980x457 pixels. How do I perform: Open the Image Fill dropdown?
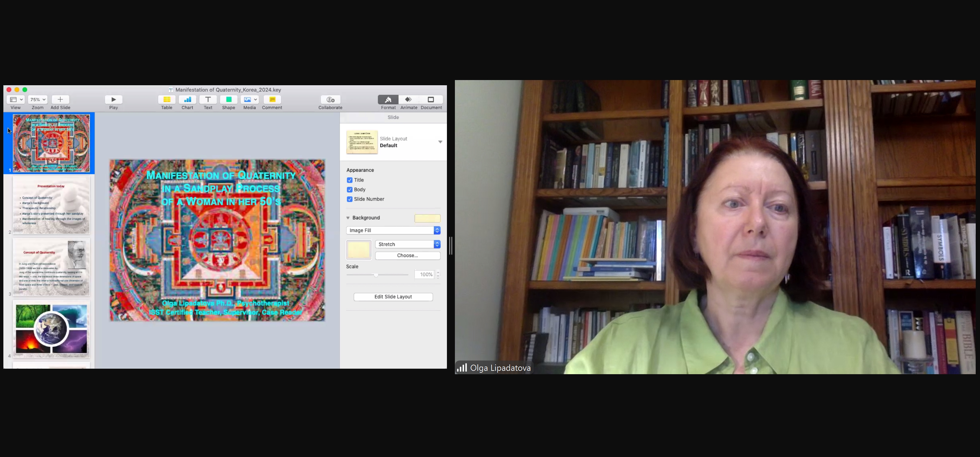coord(393,230)
